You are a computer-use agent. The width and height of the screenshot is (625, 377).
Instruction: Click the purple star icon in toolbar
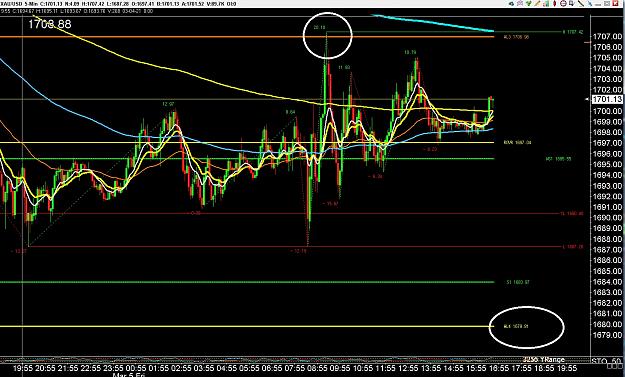520,4
